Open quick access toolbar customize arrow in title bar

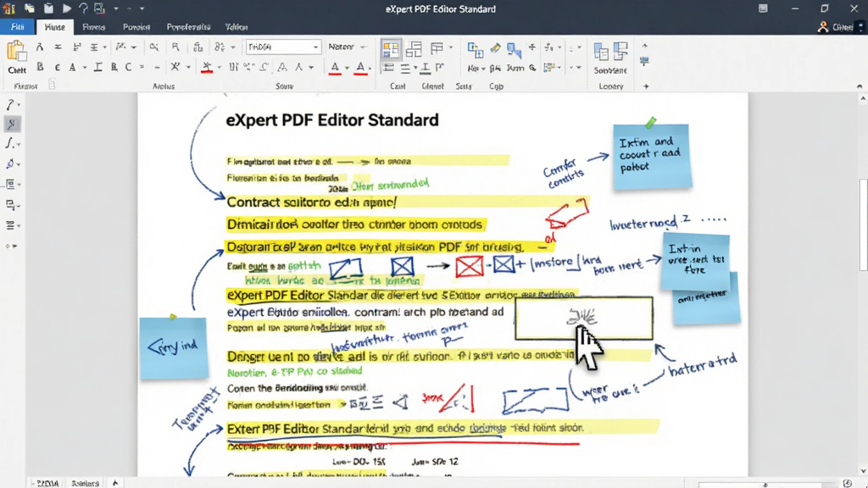(142, 8)
